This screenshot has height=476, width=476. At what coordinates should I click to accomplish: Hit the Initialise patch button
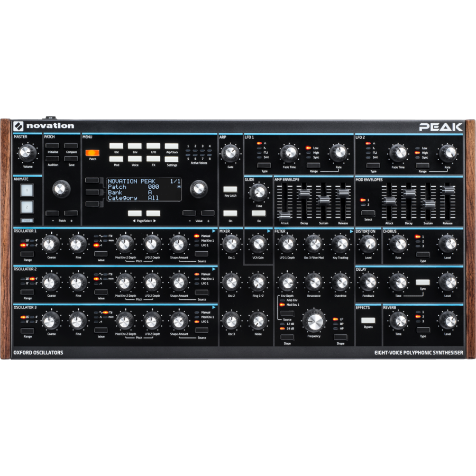coord(52,146)
